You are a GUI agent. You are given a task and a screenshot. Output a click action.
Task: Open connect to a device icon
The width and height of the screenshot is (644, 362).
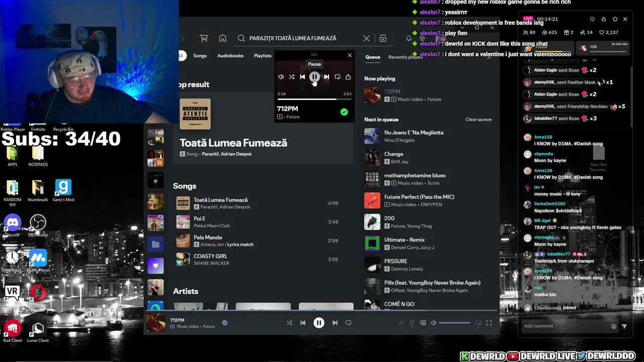[x=423, y=323]
